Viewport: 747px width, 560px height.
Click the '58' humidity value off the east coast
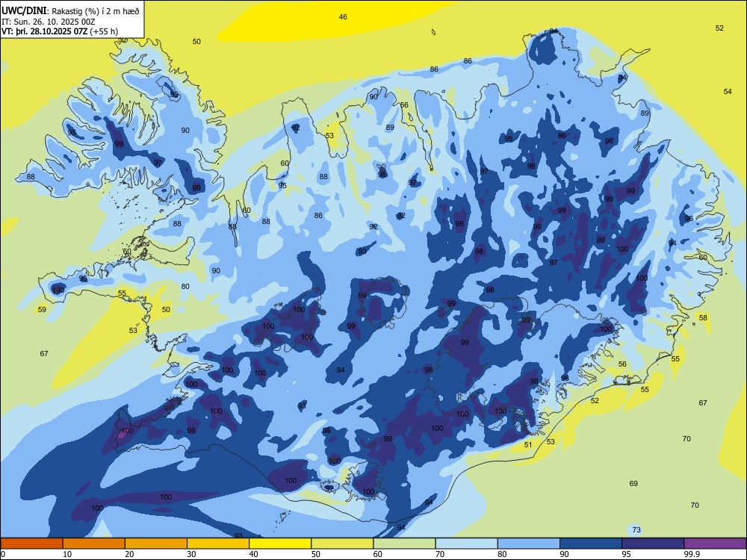coord(703,317)
